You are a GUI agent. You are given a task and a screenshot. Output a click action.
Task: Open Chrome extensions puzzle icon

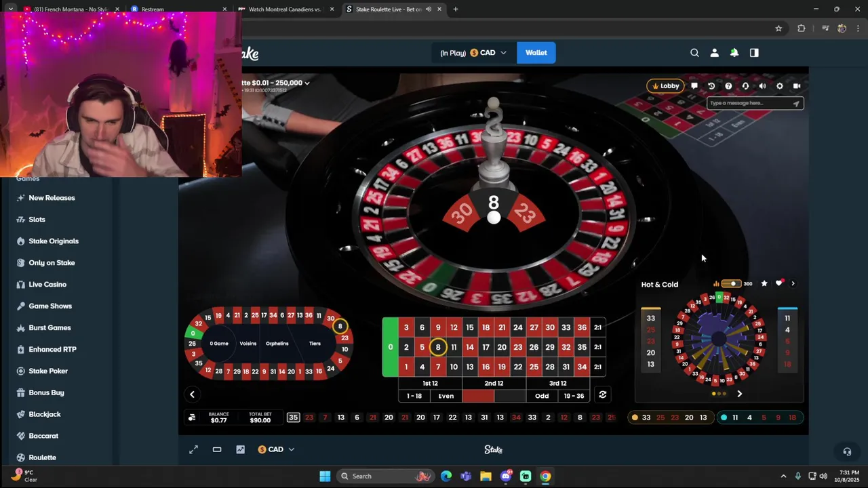pyautogui.click(x=802, y=28)
